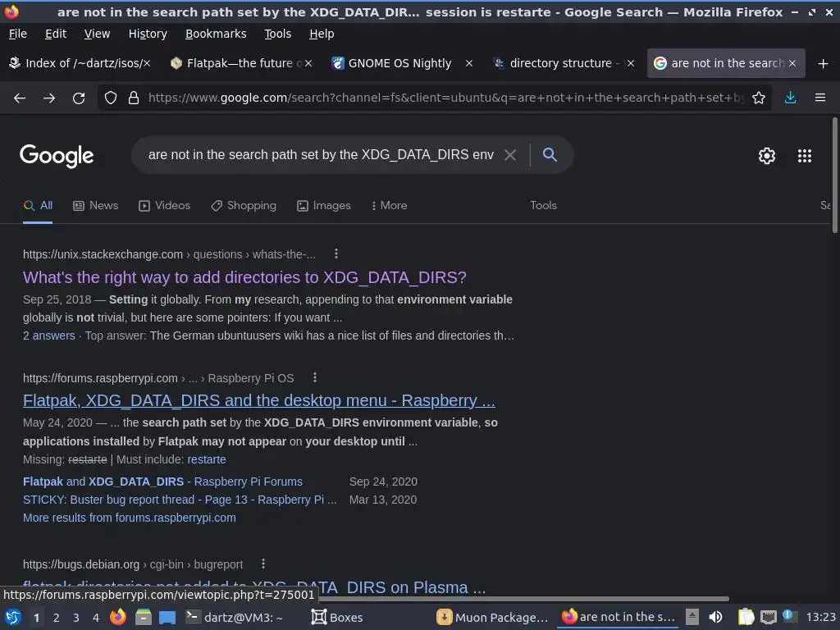
Task: Submit search with magnifier icon
Action: [550, 155]
